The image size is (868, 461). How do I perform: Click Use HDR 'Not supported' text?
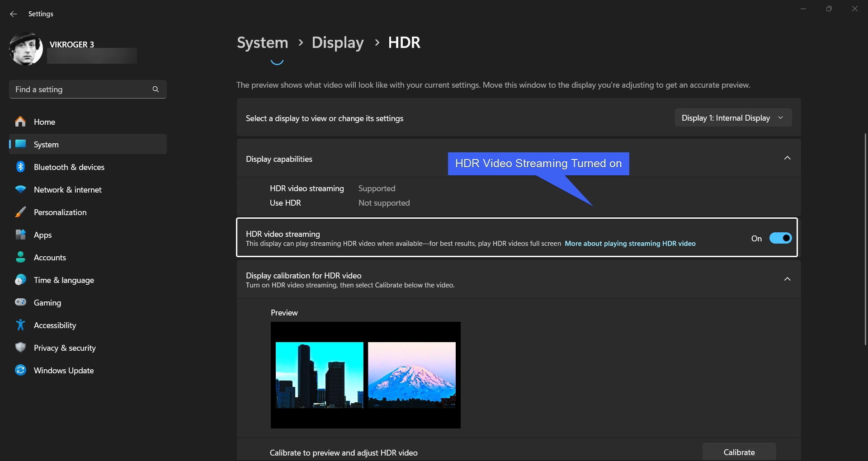tap(384, 203)
